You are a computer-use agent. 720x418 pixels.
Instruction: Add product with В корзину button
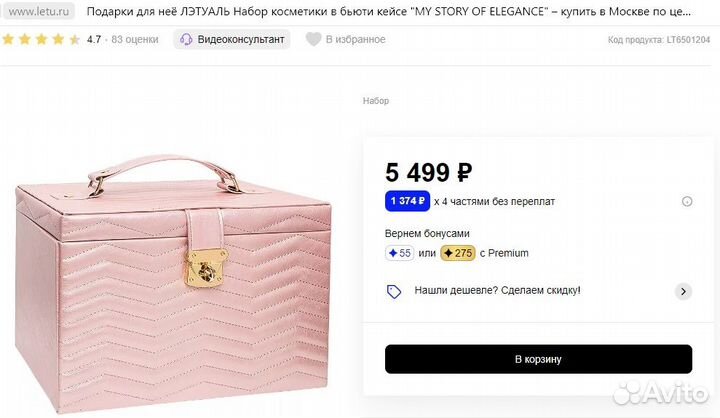click(x=538, y=359)
